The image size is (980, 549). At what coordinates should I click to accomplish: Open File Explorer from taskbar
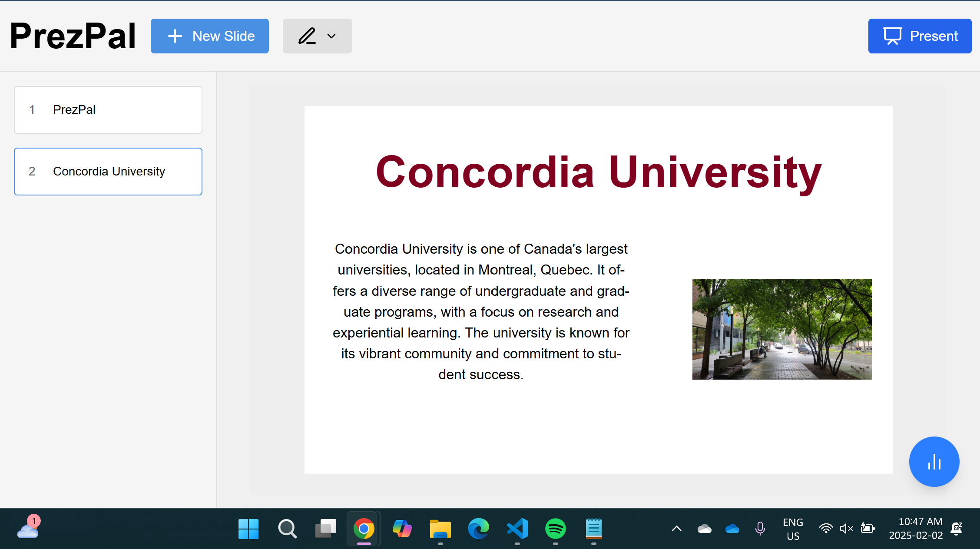click(440, 529)
